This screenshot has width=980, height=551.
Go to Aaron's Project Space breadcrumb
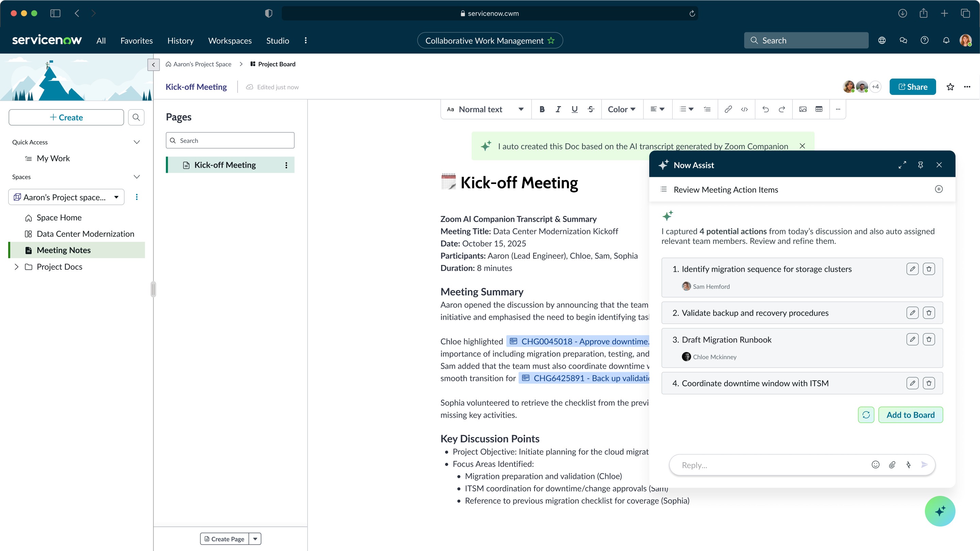pos(199,64)
